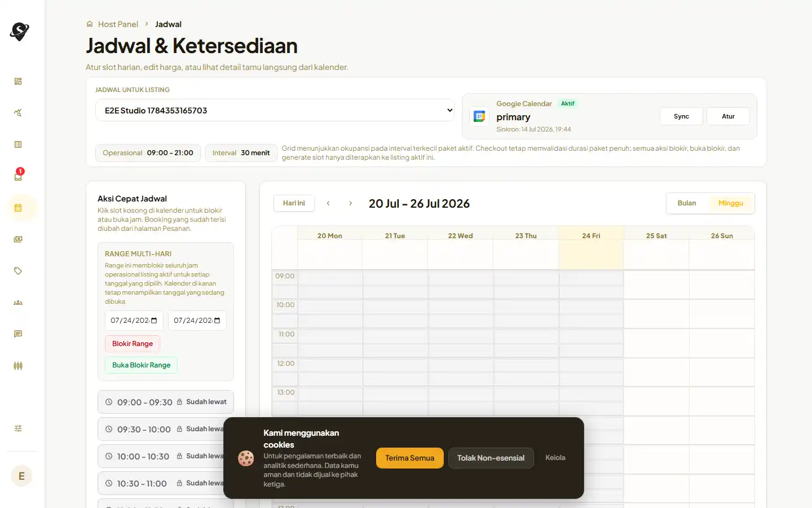
Task: Click the app logo at top left
Action: [x=20, y=32]
